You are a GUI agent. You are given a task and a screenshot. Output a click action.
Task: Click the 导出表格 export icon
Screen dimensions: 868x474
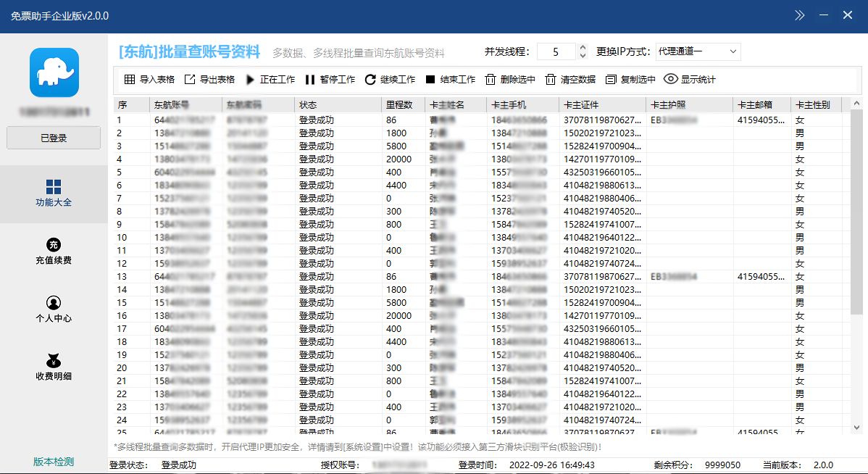pos(190,79)
